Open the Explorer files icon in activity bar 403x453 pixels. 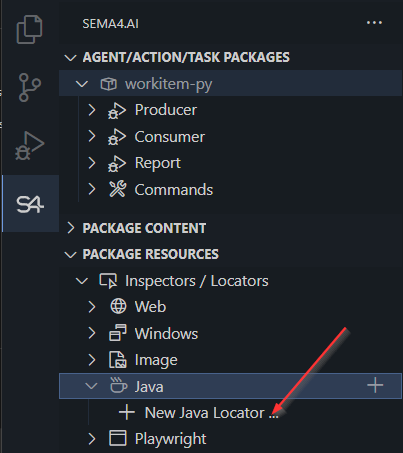[29, 29]
